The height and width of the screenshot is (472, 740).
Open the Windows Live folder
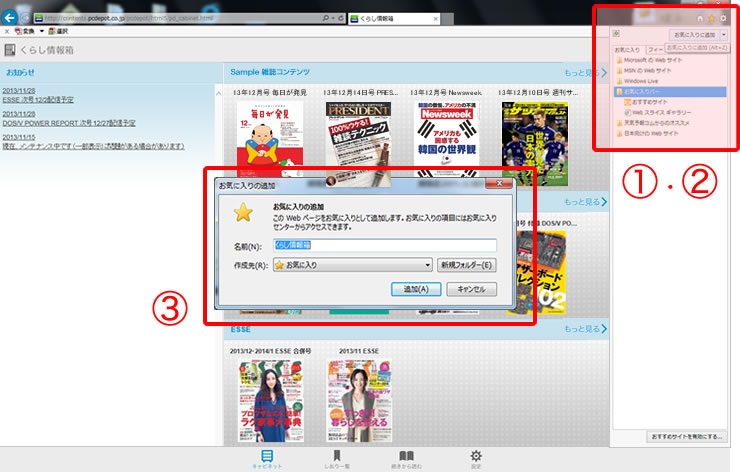[x=637, y=81]
